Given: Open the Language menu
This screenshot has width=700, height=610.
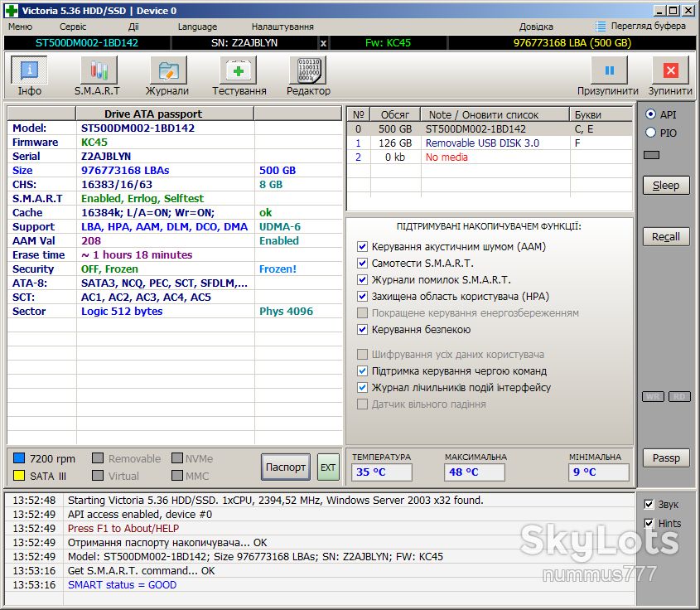Looking at the screenshot, I should click(197, 27).
